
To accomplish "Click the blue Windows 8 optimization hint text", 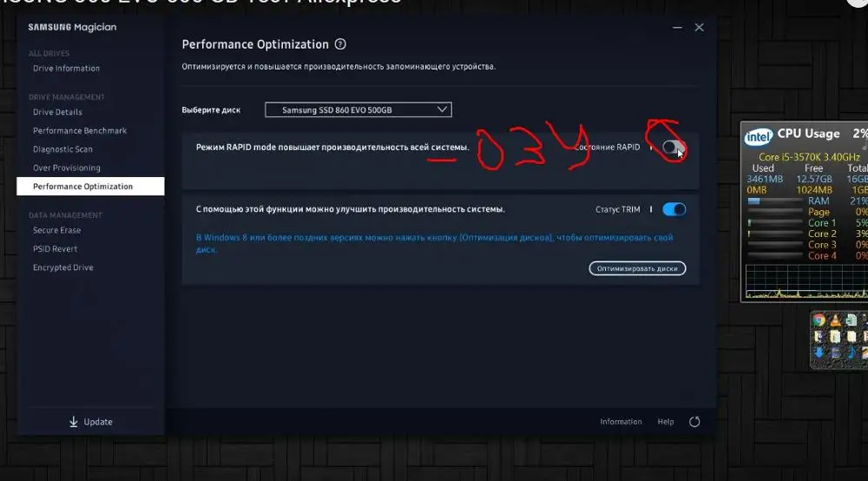I will (x=435, y=244).
